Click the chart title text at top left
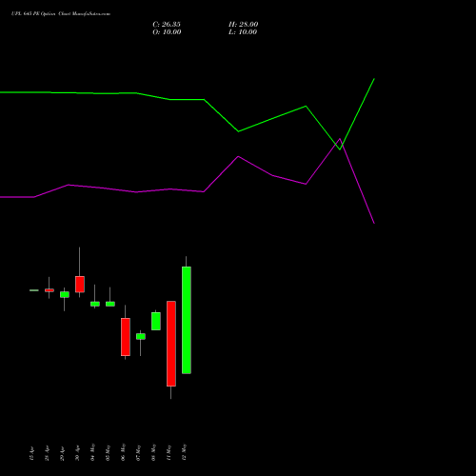476x476 pixels. (x=61, y=14)
